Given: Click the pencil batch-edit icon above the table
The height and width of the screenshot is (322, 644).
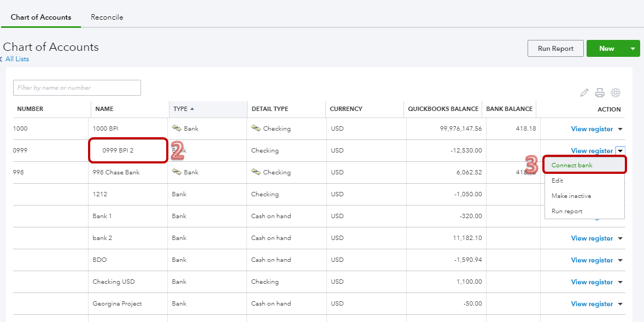Looking at the screenshot, I should (x=584, y=93).
